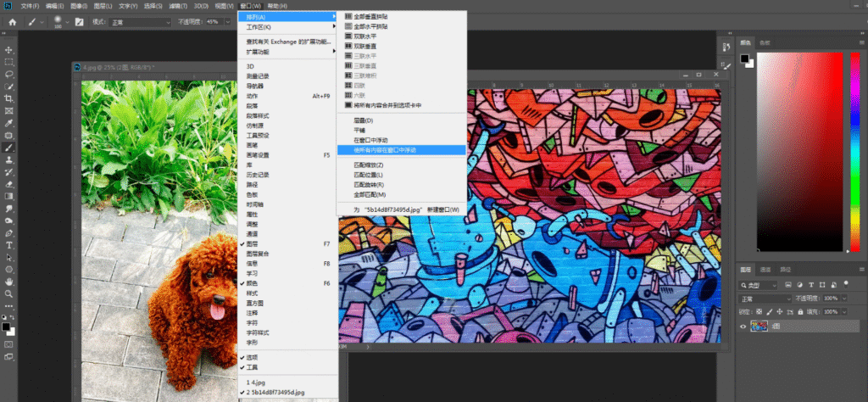Click 查找有关 Exchange 的扩展功能 entry
The height and width of the screenshot is (402, 868).
[x=288, y=42]
